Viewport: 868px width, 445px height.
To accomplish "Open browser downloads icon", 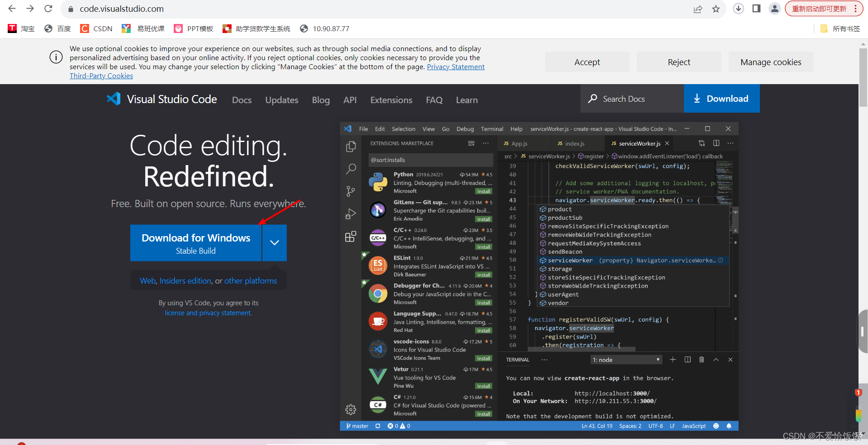I will pyautogui.click(x=738, y=9).
